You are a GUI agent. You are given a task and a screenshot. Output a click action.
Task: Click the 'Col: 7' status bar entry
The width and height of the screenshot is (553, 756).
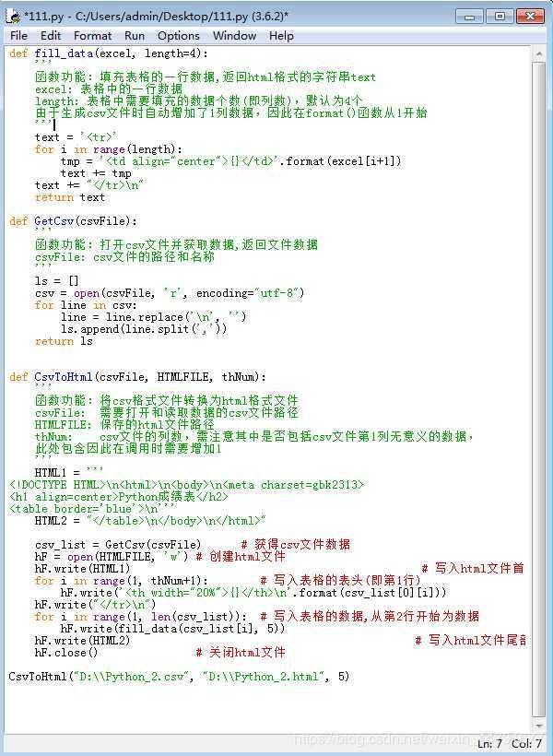click(526, 744)
